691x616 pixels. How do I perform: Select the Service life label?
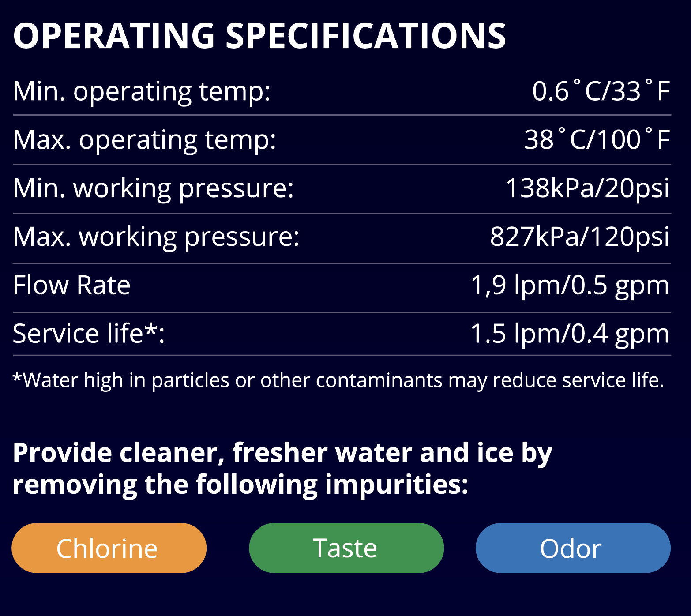point(89,333)
